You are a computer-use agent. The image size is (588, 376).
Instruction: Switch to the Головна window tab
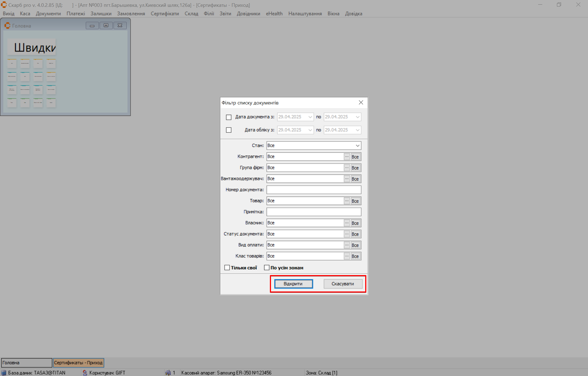[26, 363]
